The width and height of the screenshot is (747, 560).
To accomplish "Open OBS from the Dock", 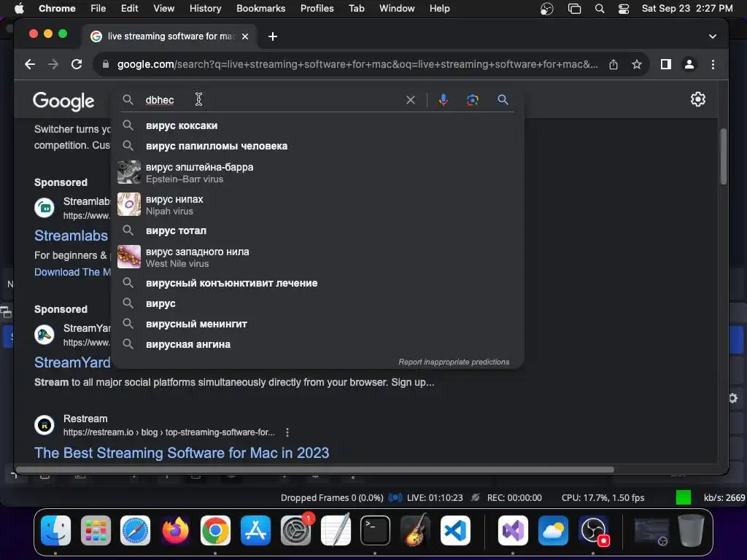I will click(x=593, y=530).
